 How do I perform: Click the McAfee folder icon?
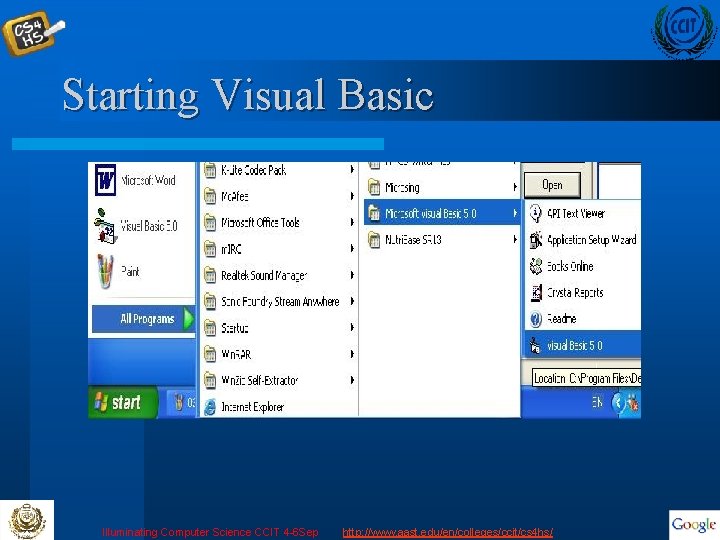210,197
